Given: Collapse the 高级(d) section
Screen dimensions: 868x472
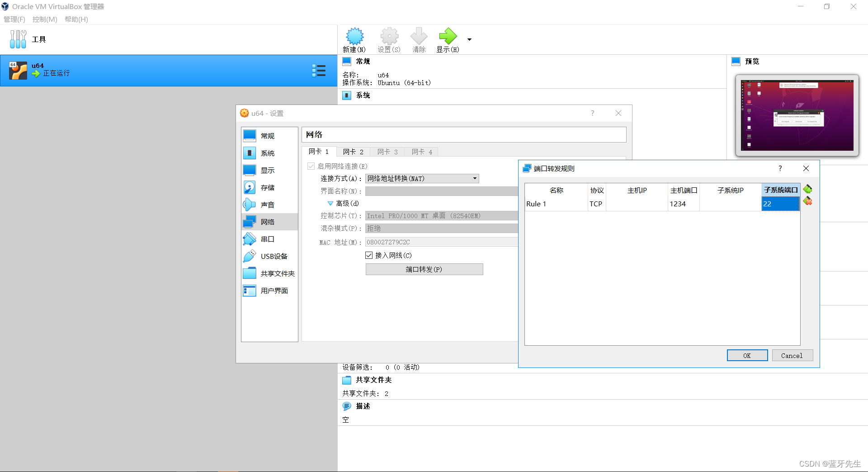Looking at the screenshot, I should tap(330, 203).
